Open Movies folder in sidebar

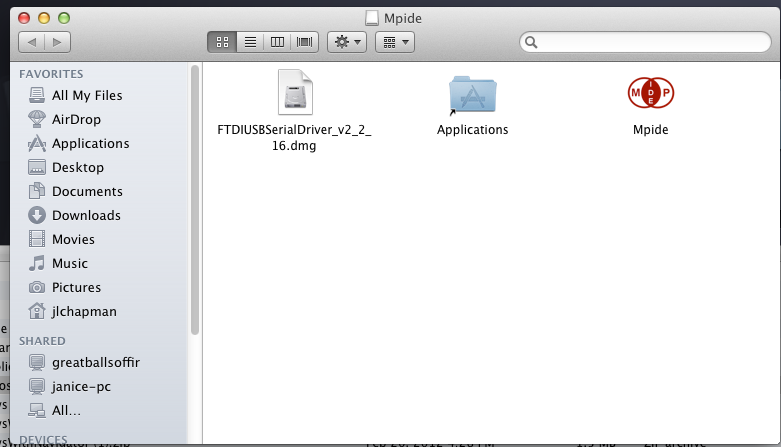coord(73,239)
